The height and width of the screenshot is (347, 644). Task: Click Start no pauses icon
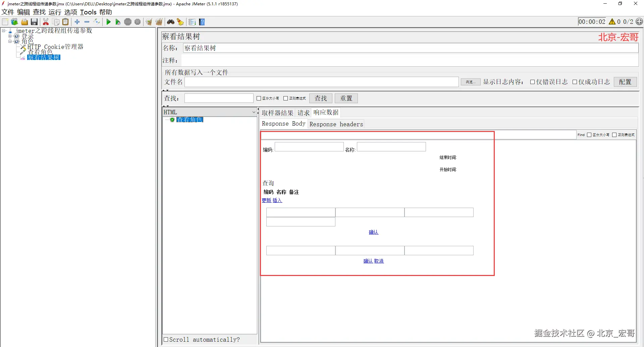pyautogui.click(x=118, y=22)
